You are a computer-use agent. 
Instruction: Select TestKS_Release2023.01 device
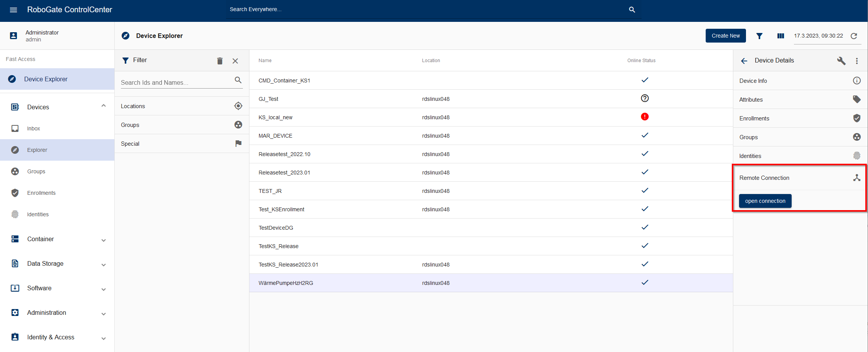(491, 265)
